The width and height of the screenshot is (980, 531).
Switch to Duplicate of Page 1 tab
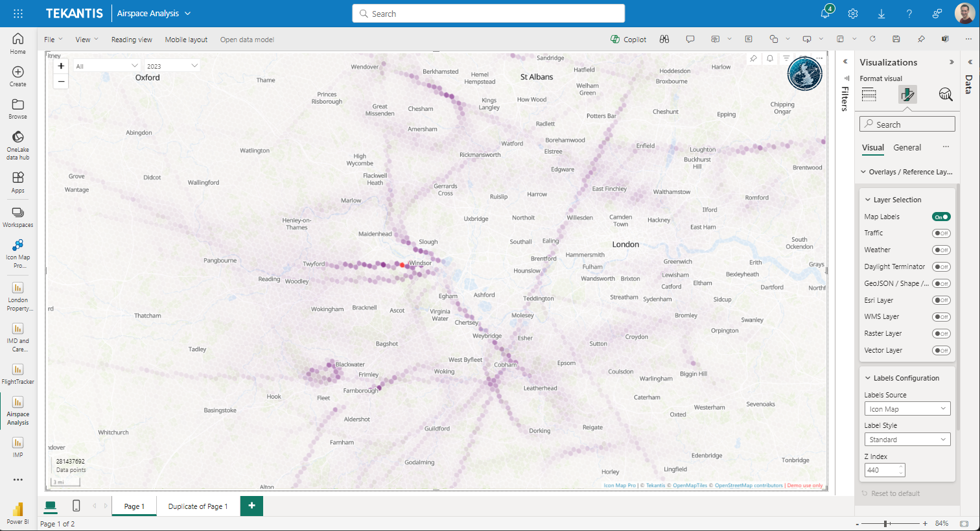coord(198,506)
